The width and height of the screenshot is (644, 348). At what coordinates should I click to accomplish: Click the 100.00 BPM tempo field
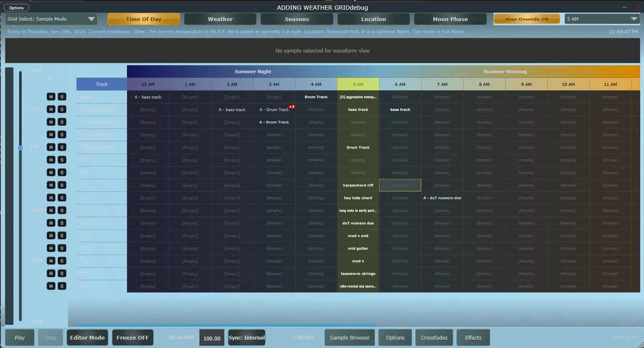click(211, 338)
